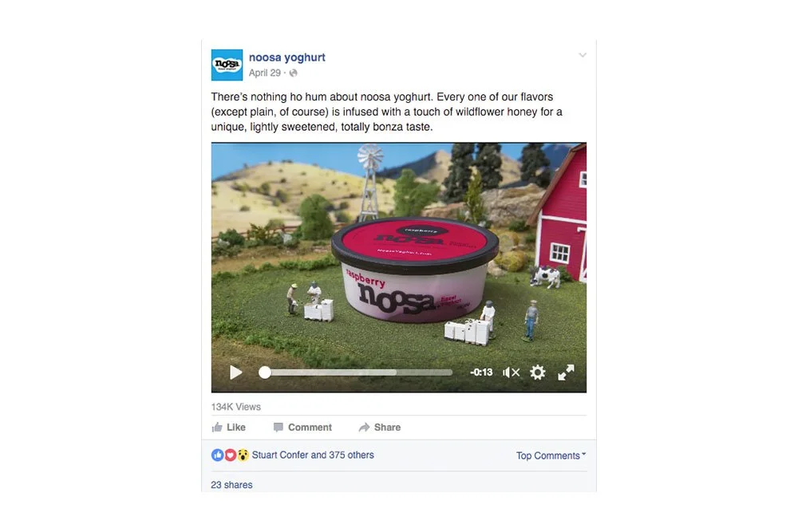Unmute the video sound icon

click(x=511, y=372)
